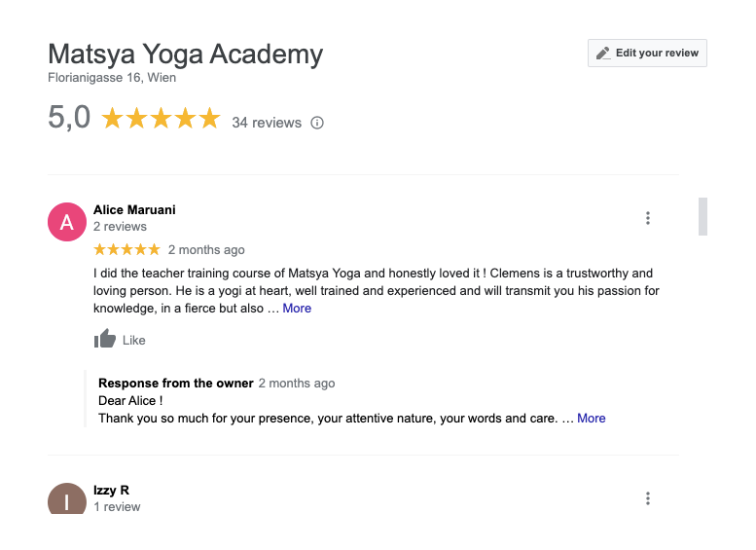The width and height of the screenshot is (756, 550).
Task: Click Izzy R's 1 review count text
Action: point(117,507)
